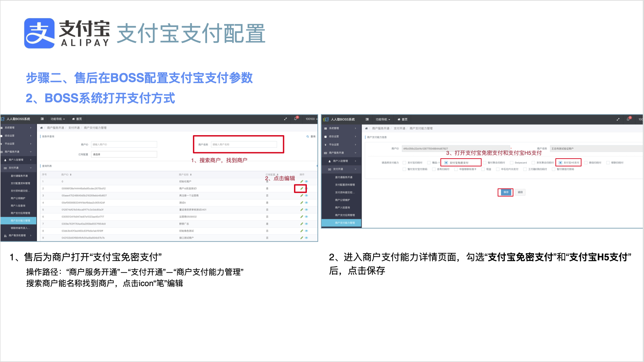The width and height of the screenshot is (644, 362).
Task: Select 支付配置资料管理 in left sidebar
Action: click(x=20, y=183)
